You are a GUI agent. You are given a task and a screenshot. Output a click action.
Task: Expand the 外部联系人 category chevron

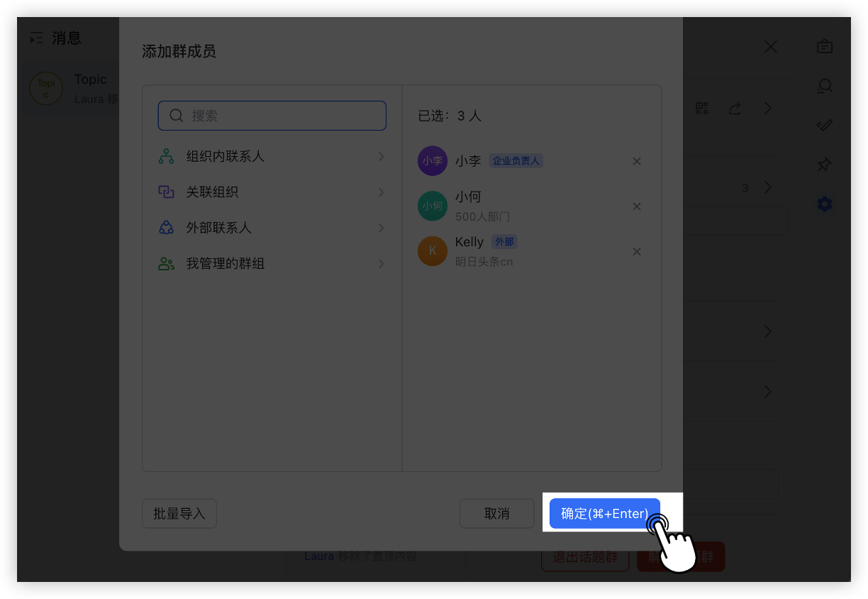click(382, 227)
